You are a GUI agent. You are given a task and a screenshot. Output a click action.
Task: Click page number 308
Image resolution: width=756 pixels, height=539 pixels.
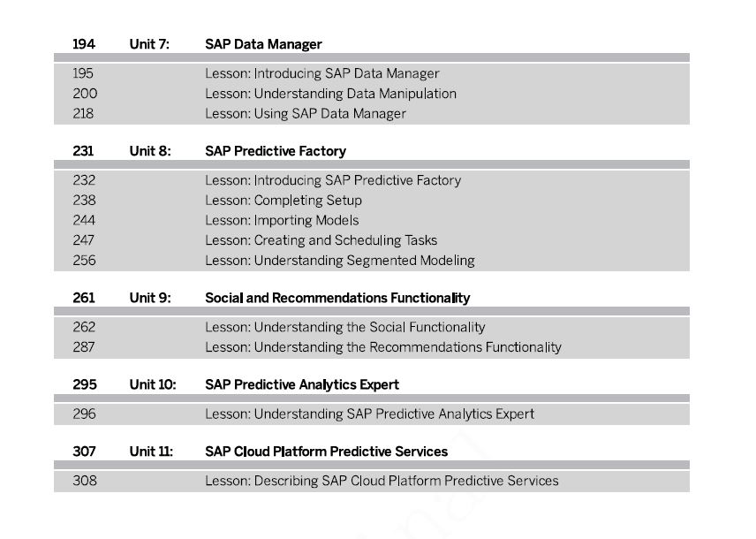pyautogui.click(x=85, y=481)
